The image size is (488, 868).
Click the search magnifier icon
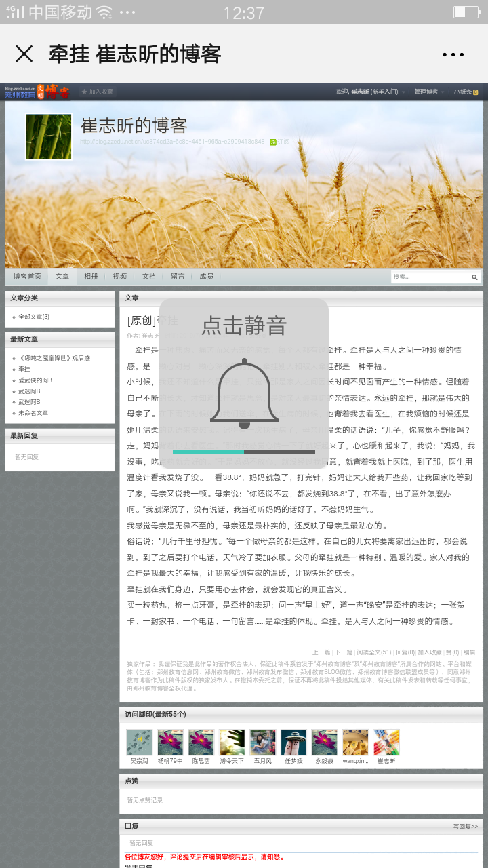[475, 277]
